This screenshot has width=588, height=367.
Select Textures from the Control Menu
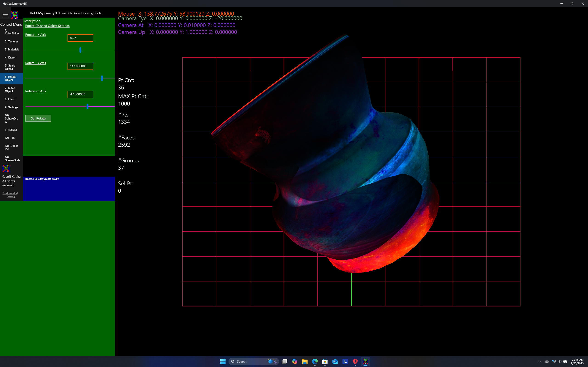11,41
